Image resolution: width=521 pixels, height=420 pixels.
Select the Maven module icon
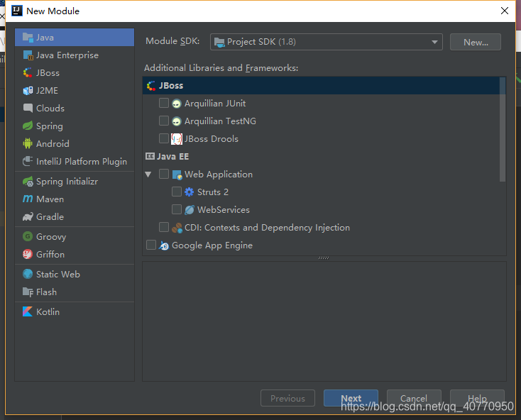click(x=28, y=199)
